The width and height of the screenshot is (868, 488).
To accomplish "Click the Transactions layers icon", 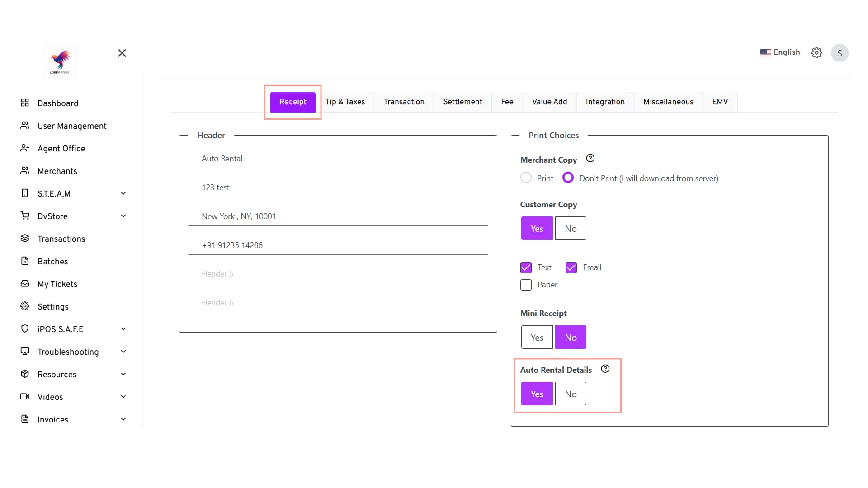I will [25, 238].
